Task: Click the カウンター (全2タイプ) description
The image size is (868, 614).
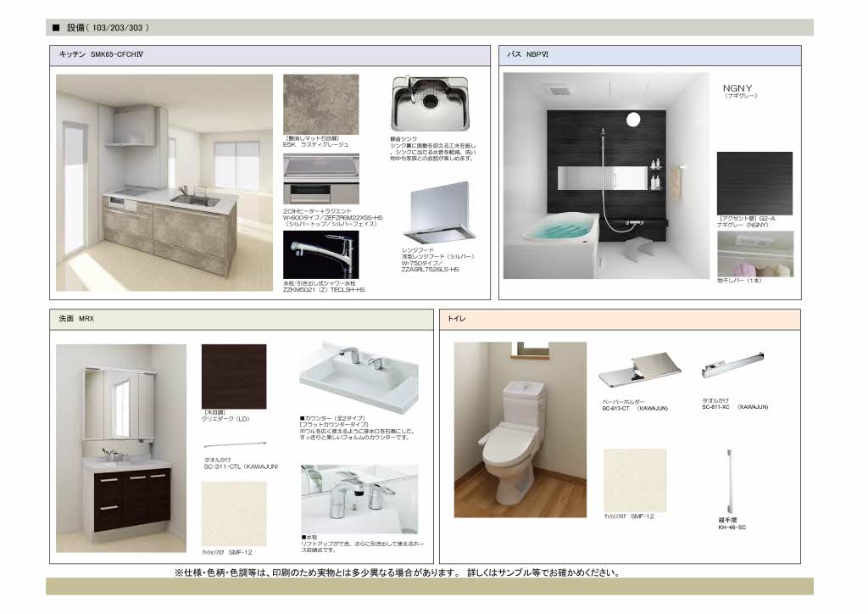Action: coord(357,428)
